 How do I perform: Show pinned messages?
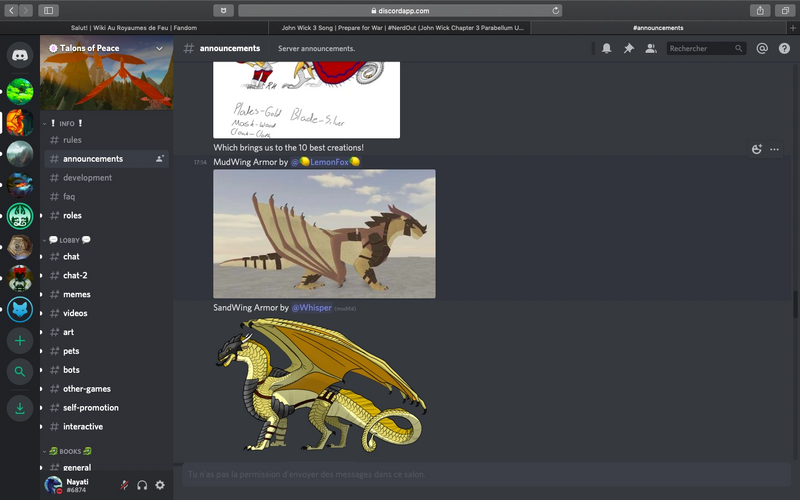[x=628, y=48]
